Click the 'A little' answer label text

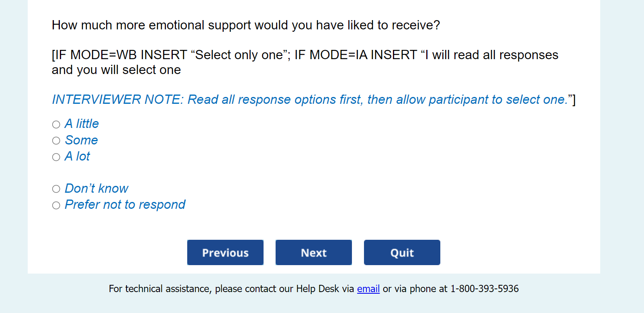(x=82, y=124)
